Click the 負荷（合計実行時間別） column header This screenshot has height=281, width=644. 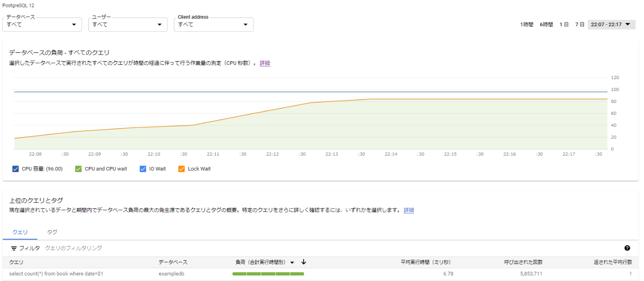point(262,262)
